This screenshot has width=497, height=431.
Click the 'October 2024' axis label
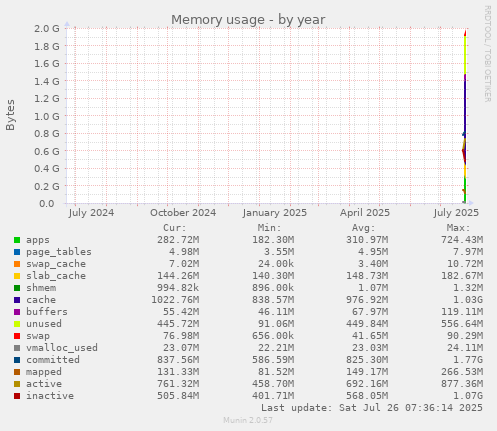click(x=183, y=213)
